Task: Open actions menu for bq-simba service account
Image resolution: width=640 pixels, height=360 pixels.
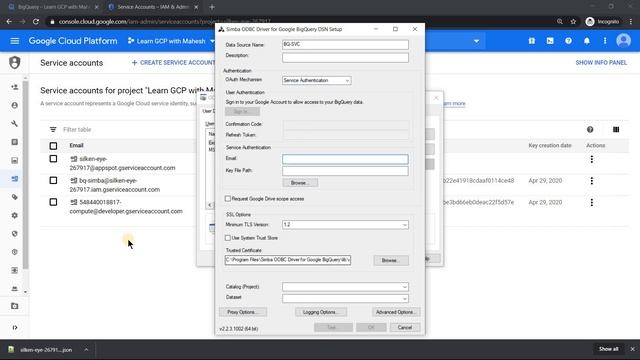Action: (x=591, y=181)
